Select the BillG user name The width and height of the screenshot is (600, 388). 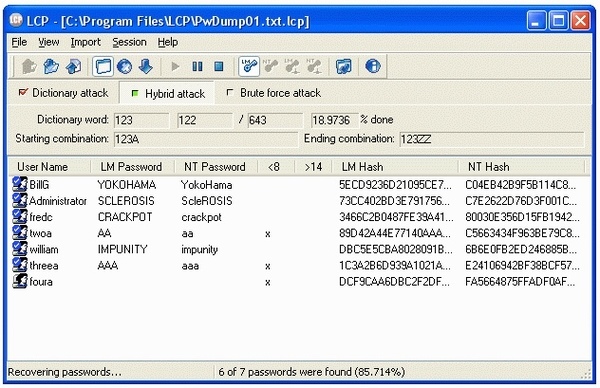tap(39, 185)
